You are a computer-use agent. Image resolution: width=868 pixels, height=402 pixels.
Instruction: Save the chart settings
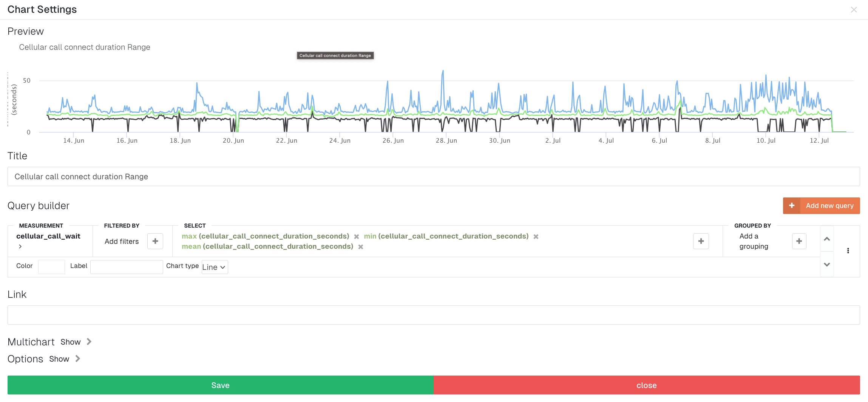click(x=220, y=385)
